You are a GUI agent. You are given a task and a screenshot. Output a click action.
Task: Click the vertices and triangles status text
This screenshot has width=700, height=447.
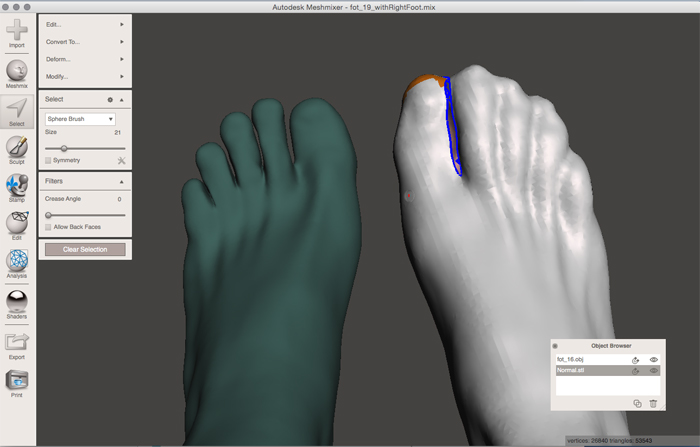(609, 441)
